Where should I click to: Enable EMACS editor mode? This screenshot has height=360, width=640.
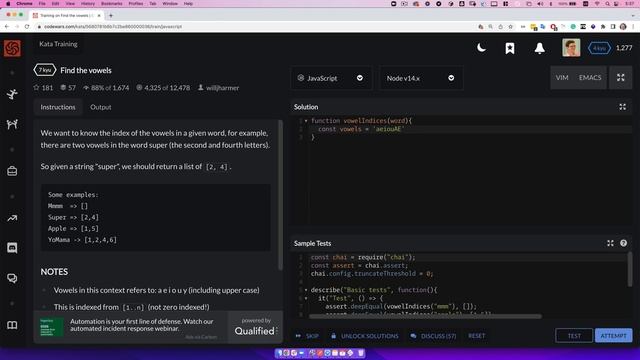coord(590,78)
